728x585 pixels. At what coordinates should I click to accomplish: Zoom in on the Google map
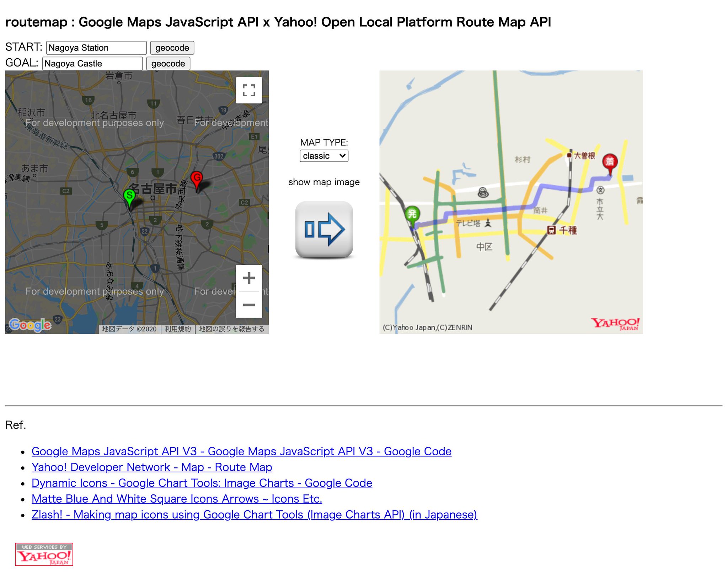[249, 278]
